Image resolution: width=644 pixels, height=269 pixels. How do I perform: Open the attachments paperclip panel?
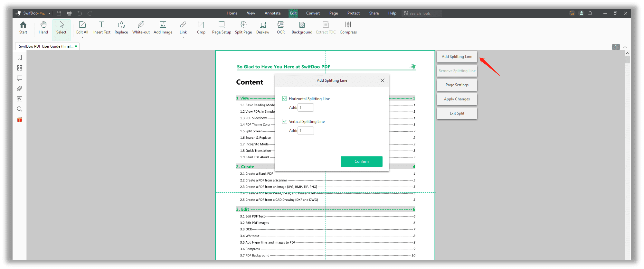tap(20, 88)
